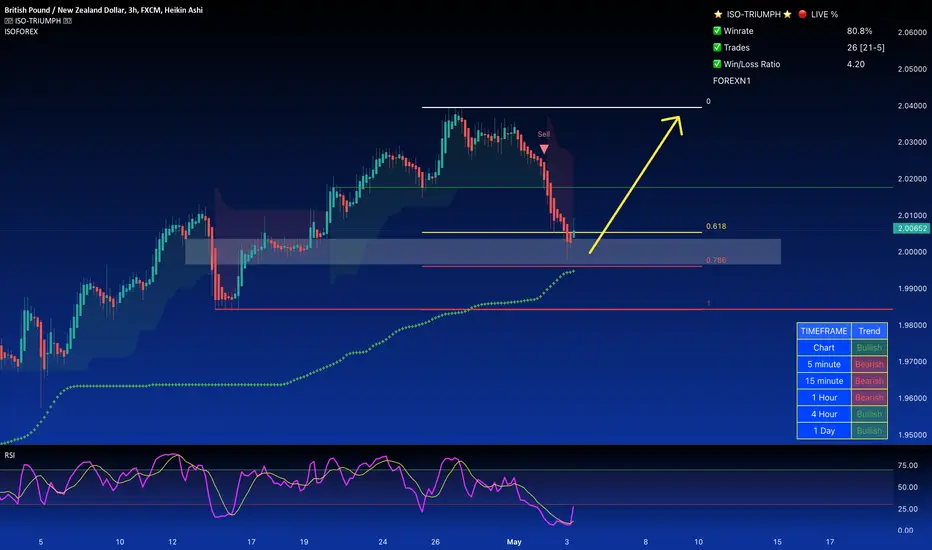Click the red LIVE circle icon
The height and width of the screenshot is (550, 932).
click(802, 14)
